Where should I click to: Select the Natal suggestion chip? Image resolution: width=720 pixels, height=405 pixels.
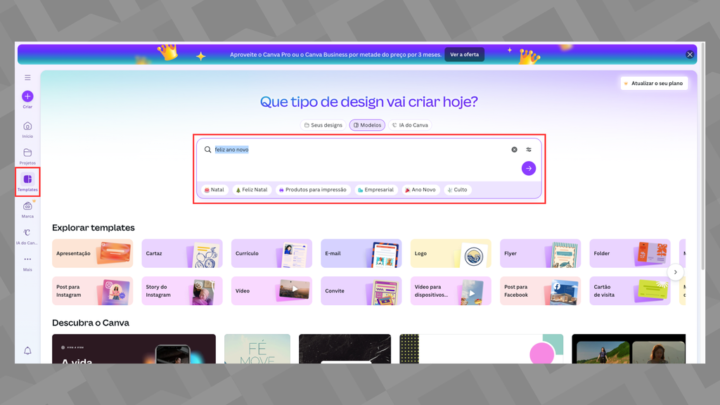(x=214, y=190)
